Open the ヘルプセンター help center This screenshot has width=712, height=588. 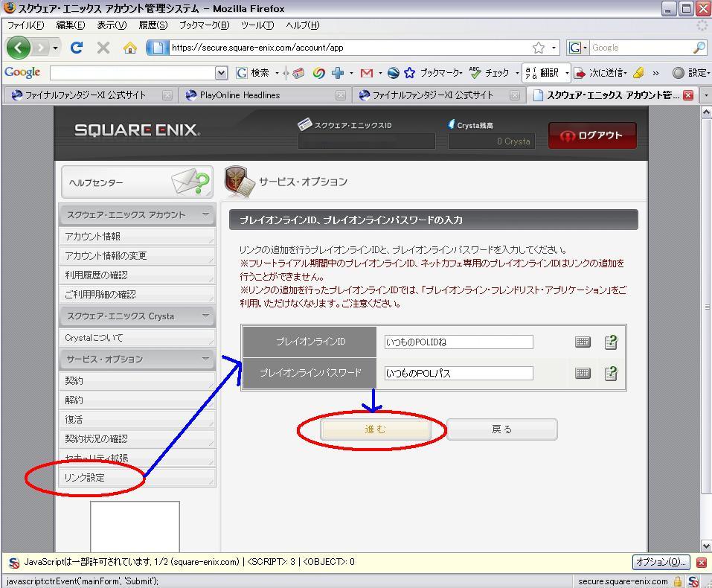pyautogui.click(x=137, y=182)
